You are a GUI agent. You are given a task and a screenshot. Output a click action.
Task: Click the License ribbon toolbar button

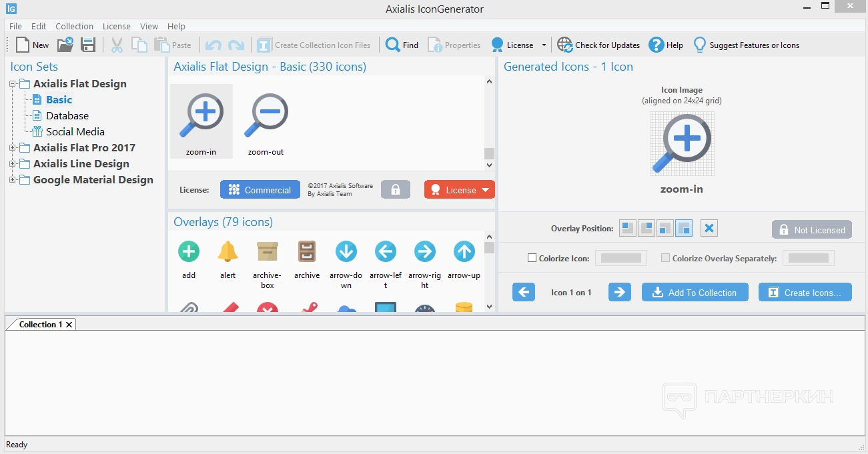click(x=512, y=45)
